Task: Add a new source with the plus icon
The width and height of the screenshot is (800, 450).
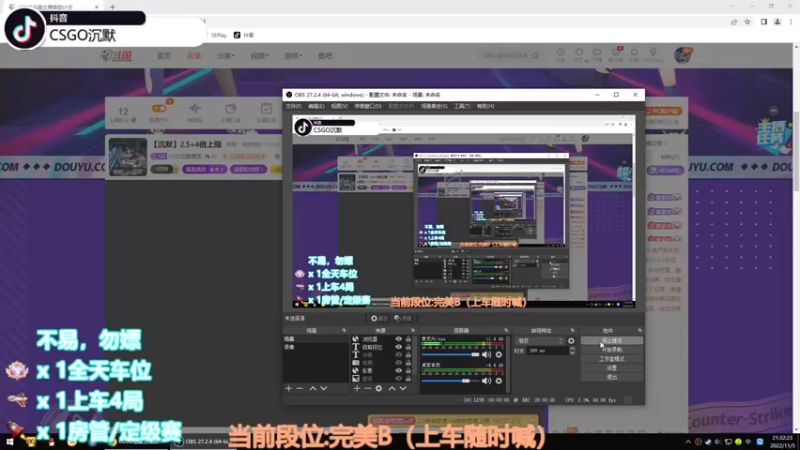Action: coord(357,389)
